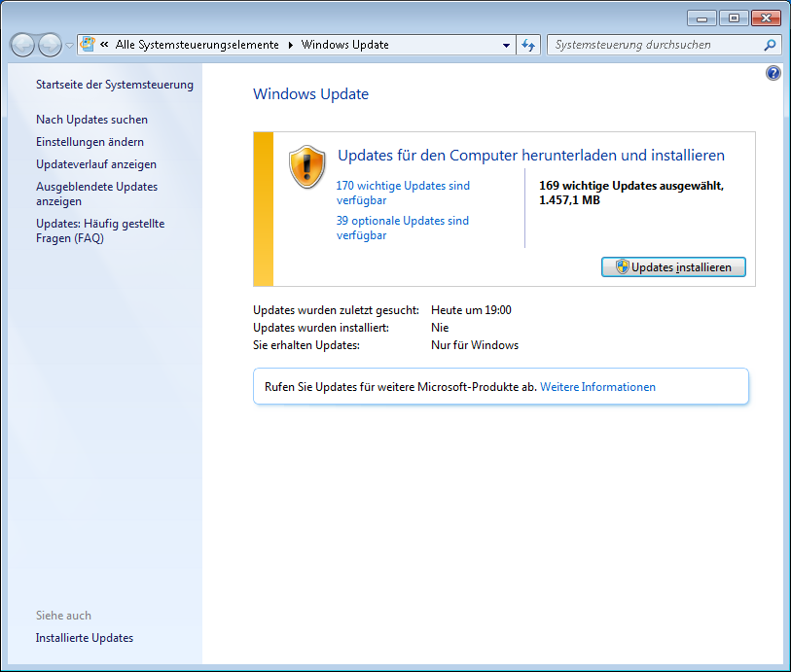Click the refresh button beside address bar
The height and width of the screenshot is (672, 791).
click(528, 45)
